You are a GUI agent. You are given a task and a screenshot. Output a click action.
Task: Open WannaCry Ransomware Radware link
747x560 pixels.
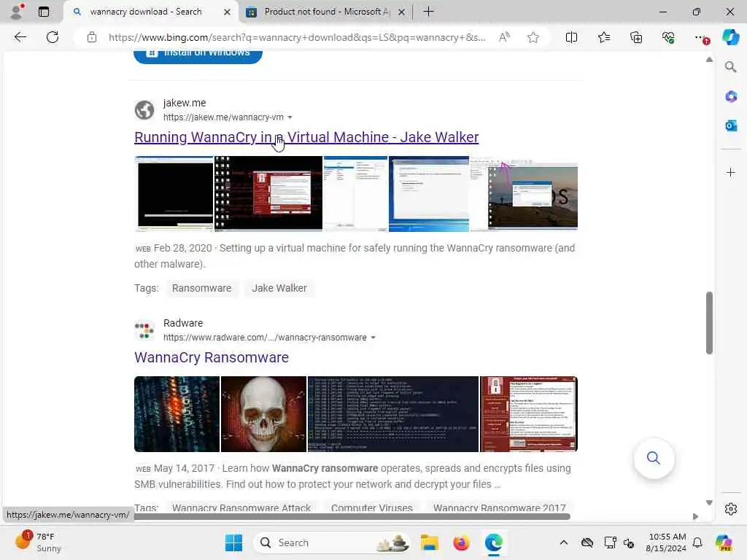click(x=211, y=357)
